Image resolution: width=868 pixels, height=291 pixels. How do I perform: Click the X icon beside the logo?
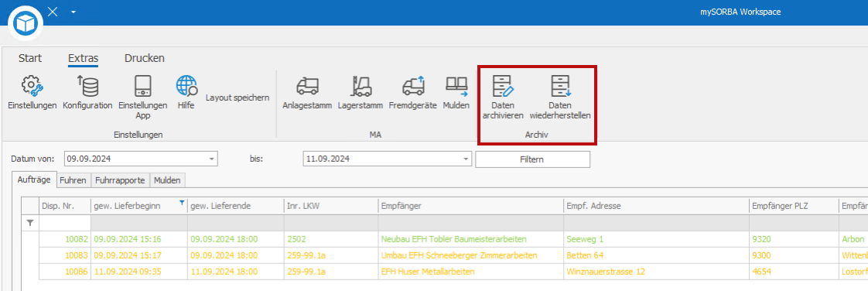[x=53, y=12]
